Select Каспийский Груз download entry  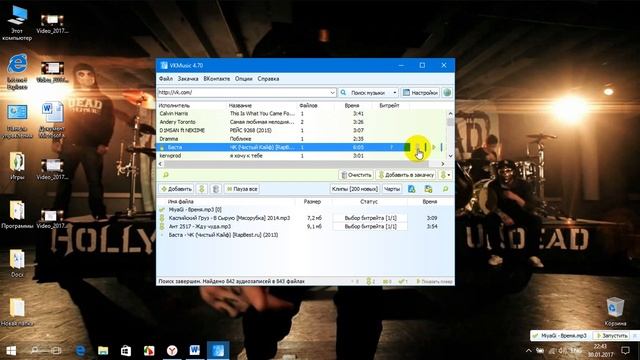coord(229,218)
